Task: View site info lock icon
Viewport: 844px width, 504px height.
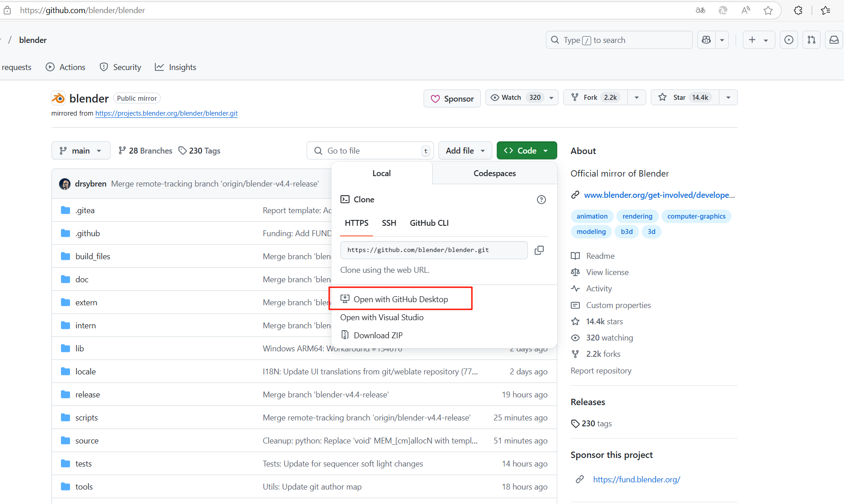Action: coord(7,10)
